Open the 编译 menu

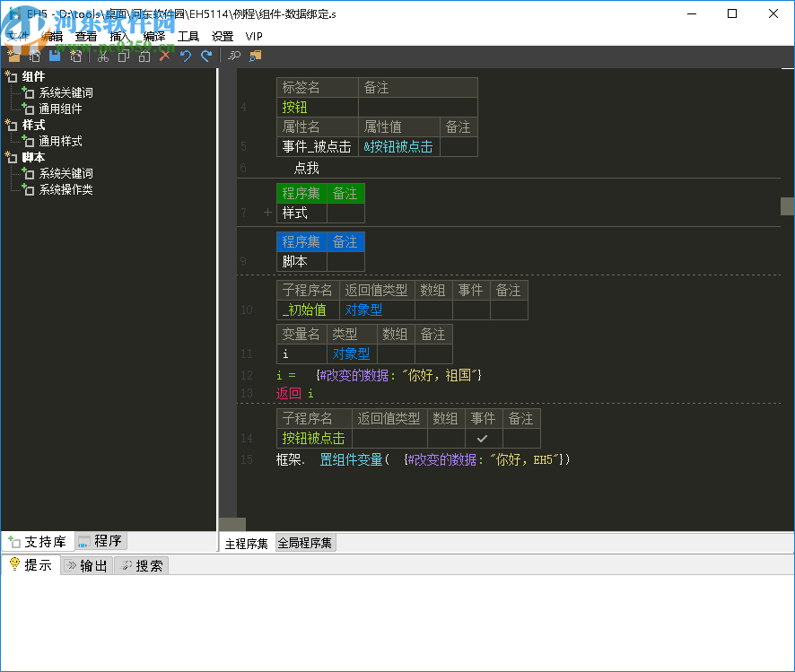(153, 37)
